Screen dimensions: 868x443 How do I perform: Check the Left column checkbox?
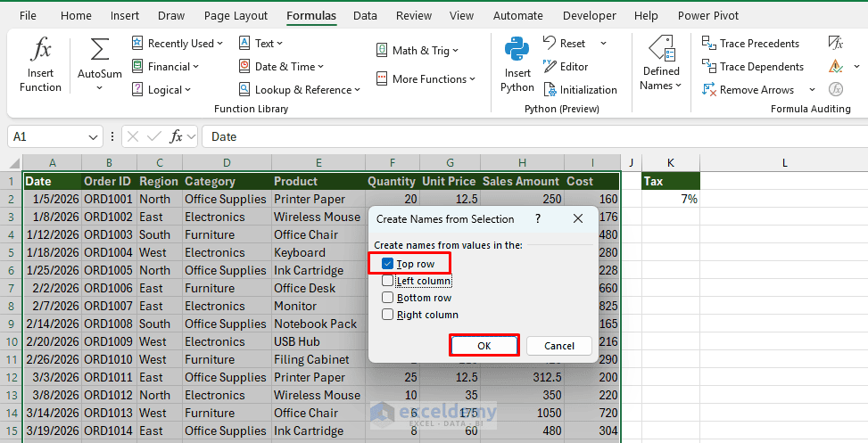[387, 281]
